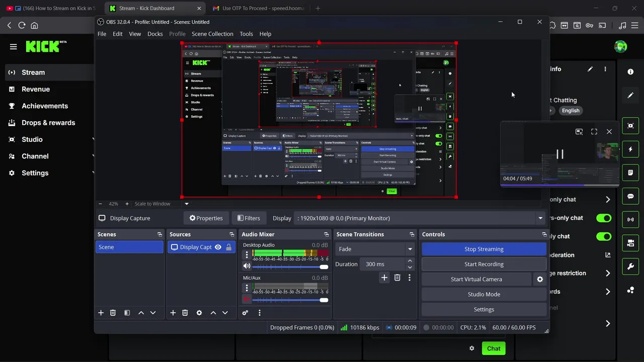Expand Channel submenu in Kick sidebar
Image resolution: width=644 pixels, height=362 pixels.
pos(93,156)
